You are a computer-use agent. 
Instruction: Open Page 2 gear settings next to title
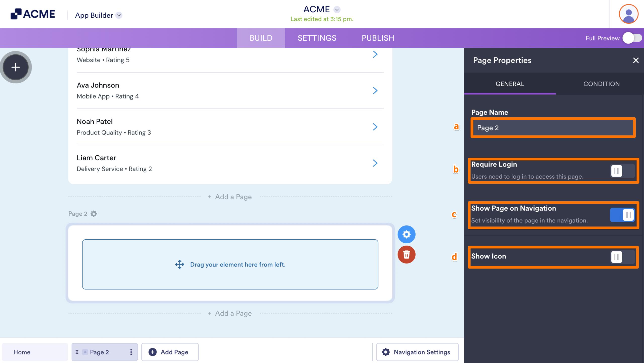coord(94,214)
